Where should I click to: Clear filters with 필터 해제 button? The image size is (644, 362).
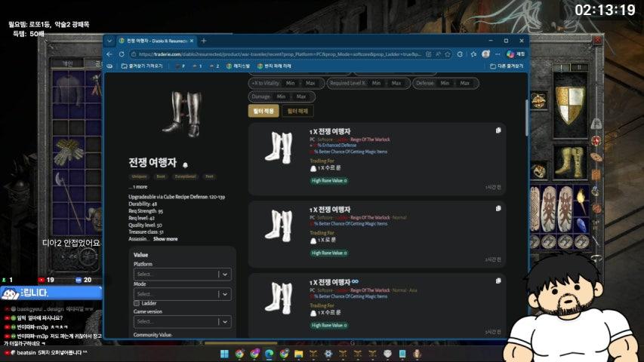click(x=297, y=111)
